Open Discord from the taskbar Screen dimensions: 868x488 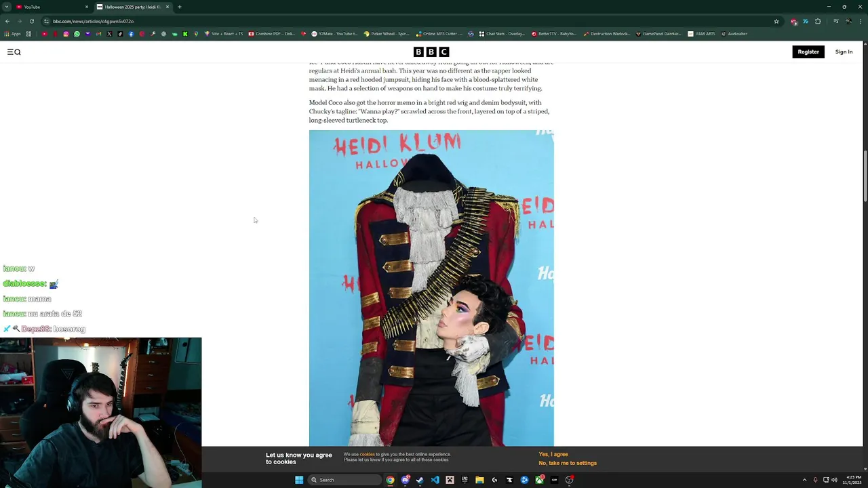406,480
